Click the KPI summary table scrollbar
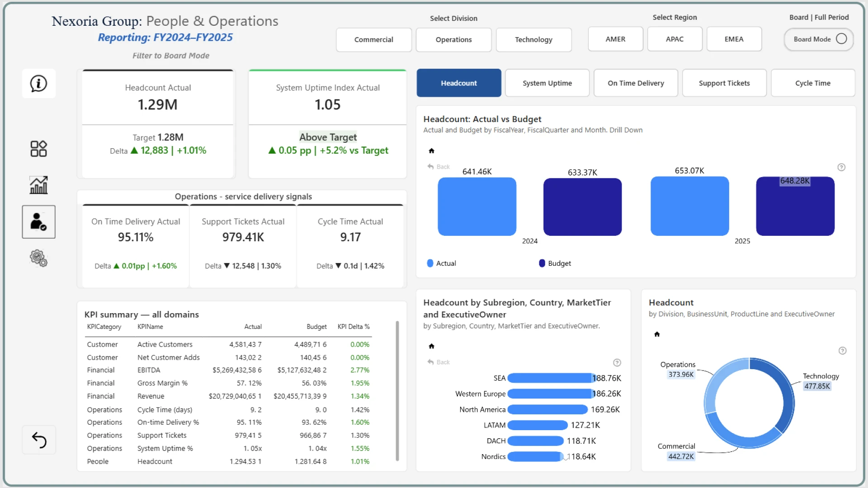Viewport: 868px width, 488px height. 397,391
